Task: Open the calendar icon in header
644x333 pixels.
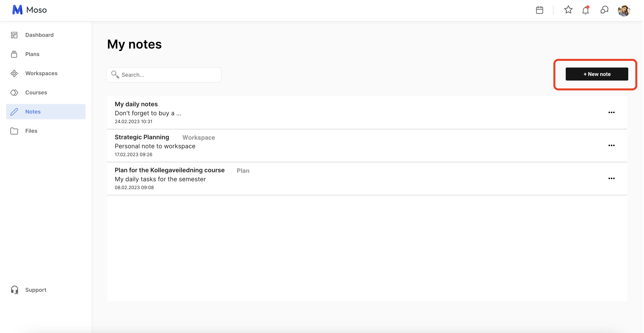Action: pos(539,10)
